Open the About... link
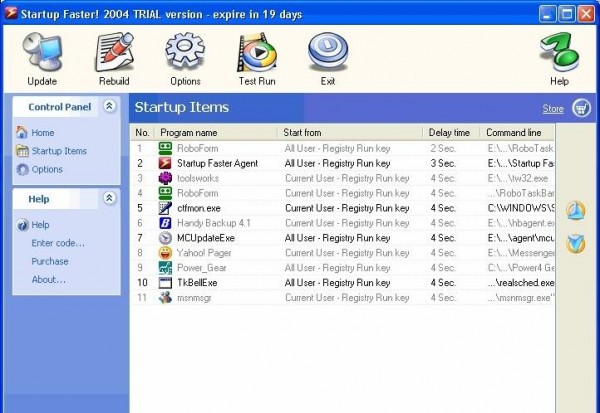600x413 pixels. tap(48, 280)
